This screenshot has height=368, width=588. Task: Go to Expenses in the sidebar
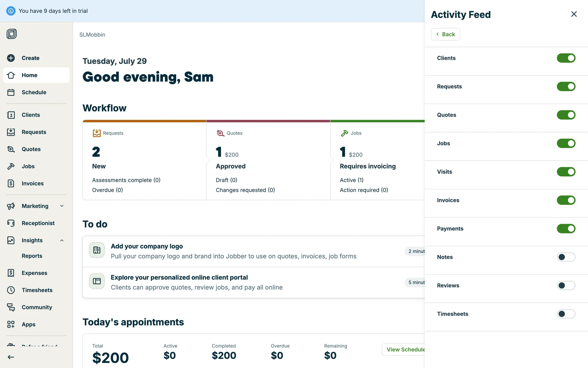point(34,273)
